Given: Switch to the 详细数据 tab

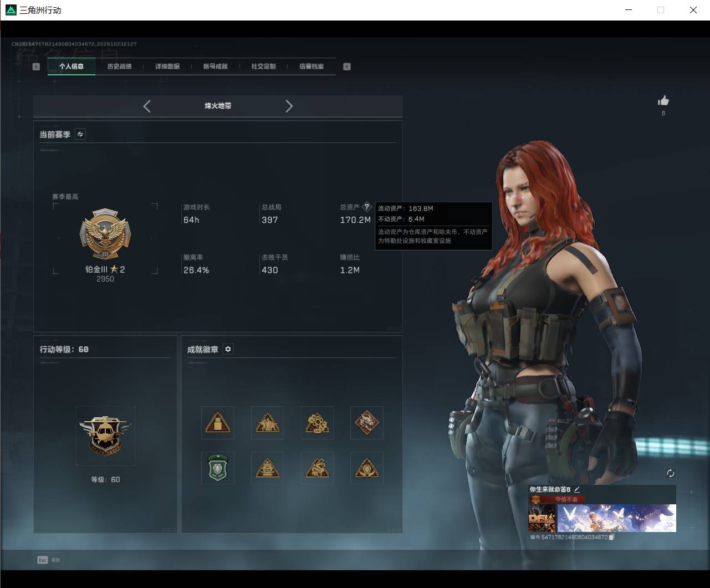Looking at the screenshot, I should [x=167, y=67].
